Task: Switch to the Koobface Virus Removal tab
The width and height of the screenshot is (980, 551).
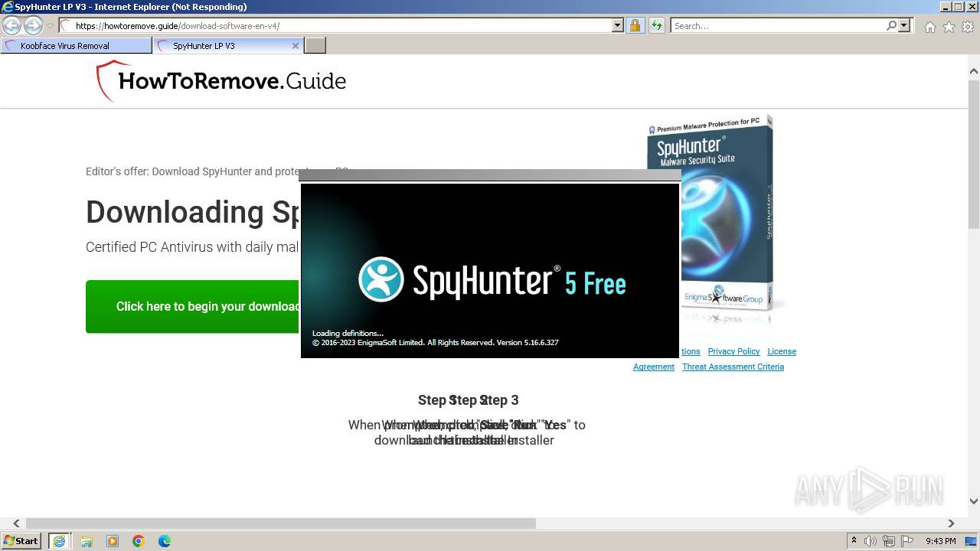Action: pyautogui.click(x=77, y=46)
